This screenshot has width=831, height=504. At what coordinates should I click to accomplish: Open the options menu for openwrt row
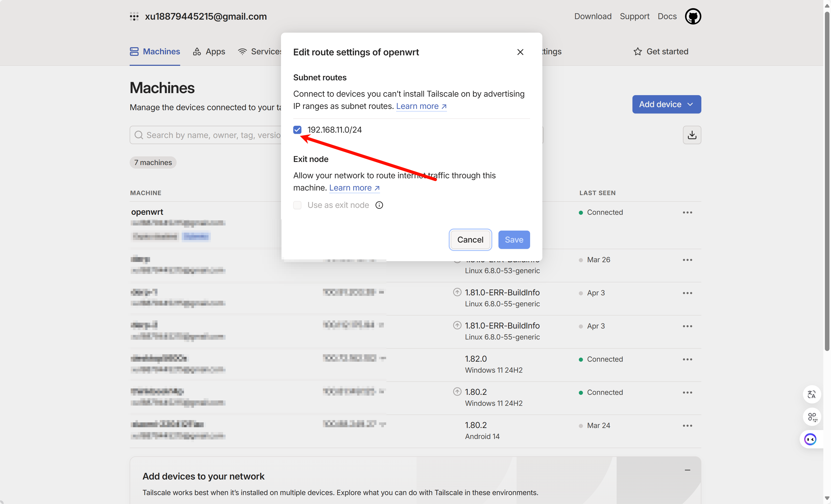tap(687, 212)
